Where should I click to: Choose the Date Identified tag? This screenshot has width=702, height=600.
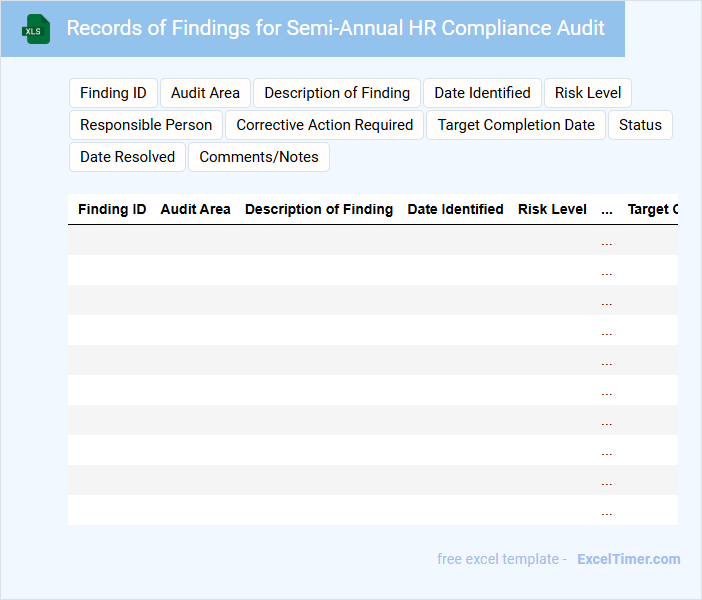click(x=482, y=93)
